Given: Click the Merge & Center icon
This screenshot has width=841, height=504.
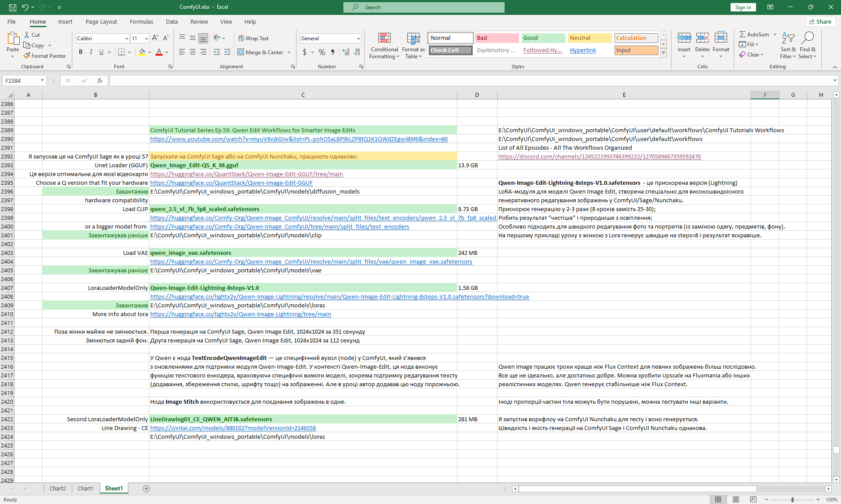Looking at the screenshot, I should pyautogui.click(x=241, y=52).
